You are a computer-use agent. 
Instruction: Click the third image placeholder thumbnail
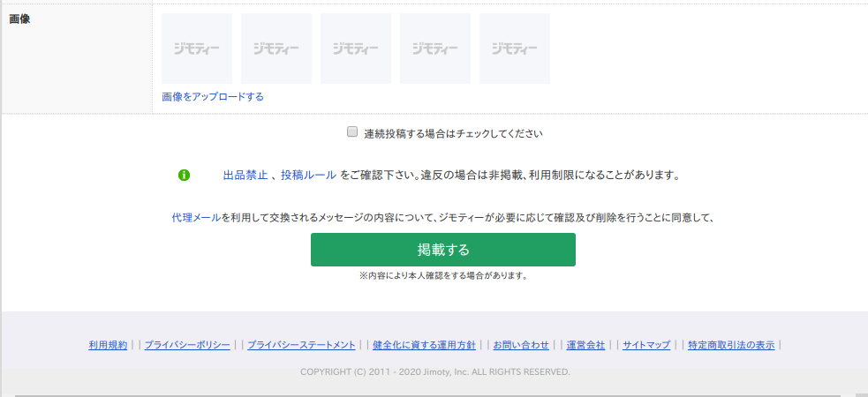coord(355,49)
